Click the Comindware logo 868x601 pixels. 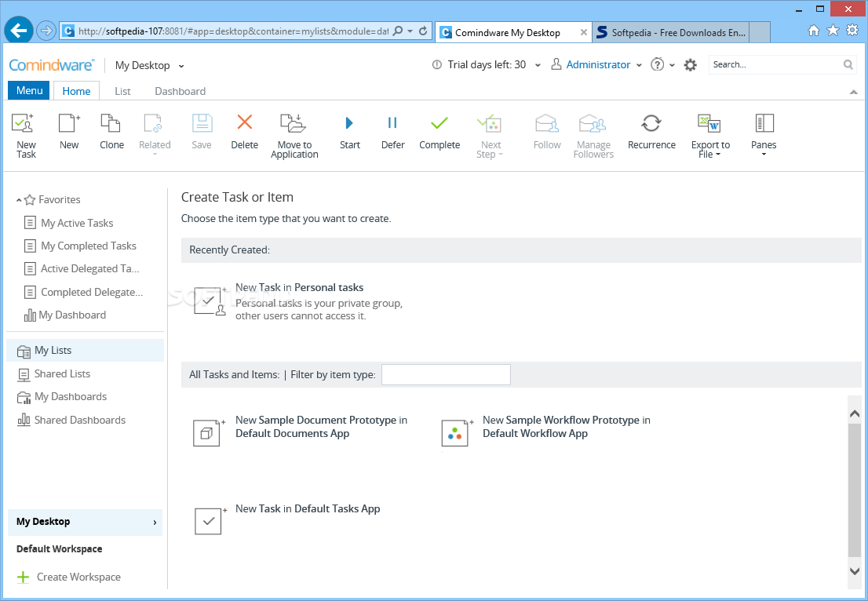52,65
